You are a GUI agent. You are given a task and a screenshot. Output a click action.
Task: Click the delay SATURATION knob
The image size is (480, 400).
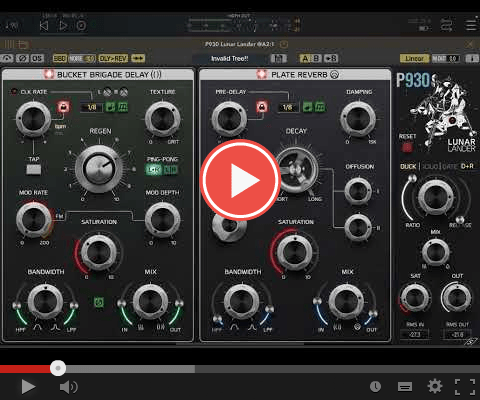(x=99, y=252)
